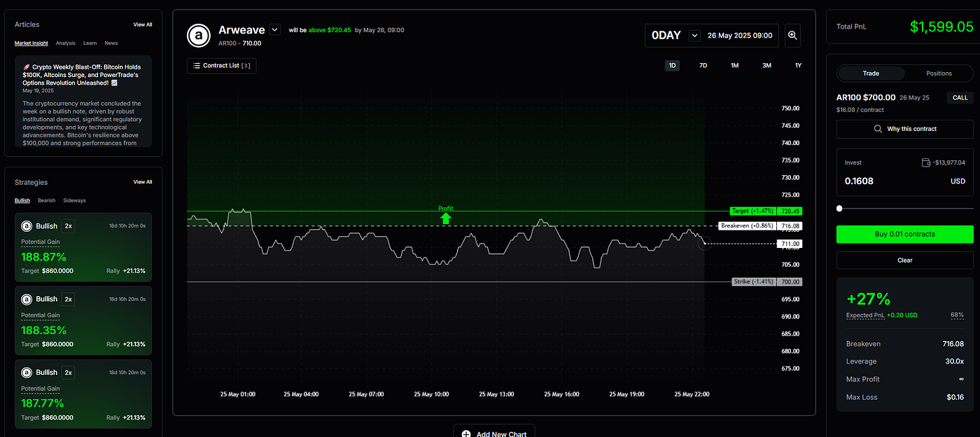Open the Market Insight articles tab
This screenshot has width=980, height=437.
[x=31, y=43]
